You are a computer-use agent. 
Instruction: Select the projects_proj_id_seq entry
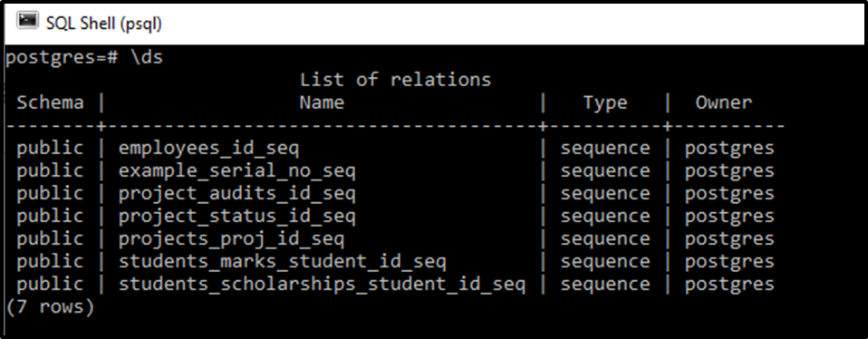click(231, 239)
